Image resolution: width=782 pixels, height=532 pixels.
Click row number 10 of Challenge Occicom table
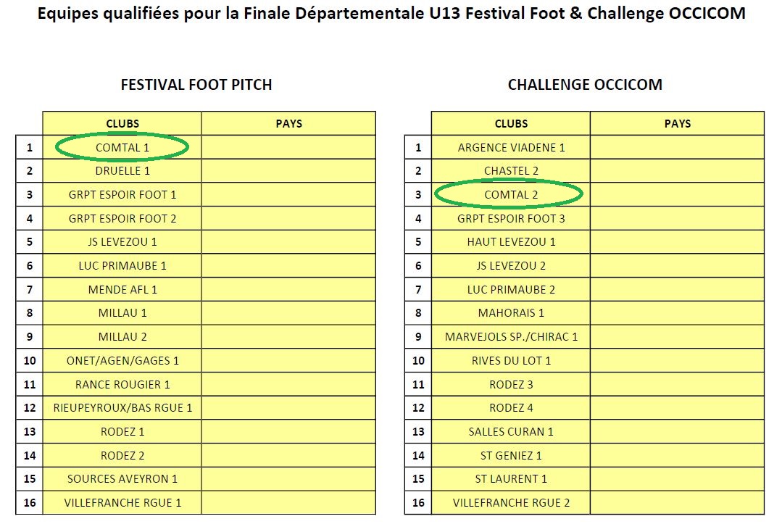point(418,360)
